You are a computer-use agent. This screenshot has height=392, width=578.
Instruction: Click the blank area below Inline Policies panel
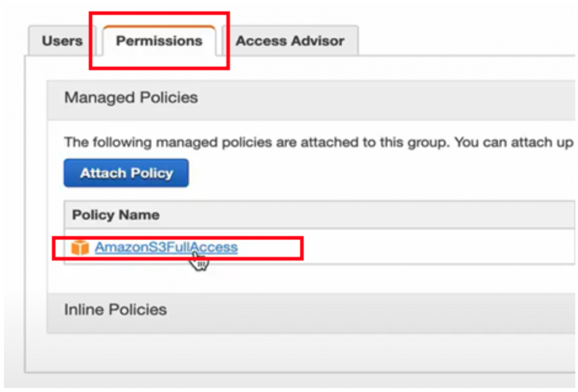(282, 353)
